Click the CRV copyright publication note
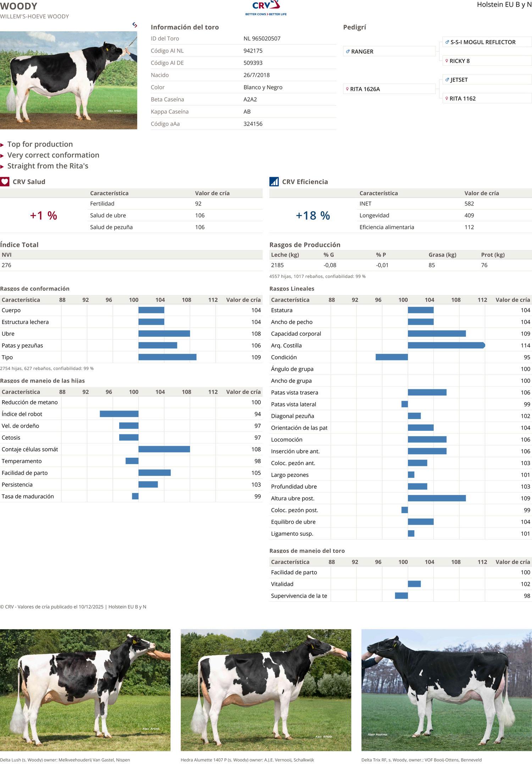 pyautogui.click(x=73, y=607)
